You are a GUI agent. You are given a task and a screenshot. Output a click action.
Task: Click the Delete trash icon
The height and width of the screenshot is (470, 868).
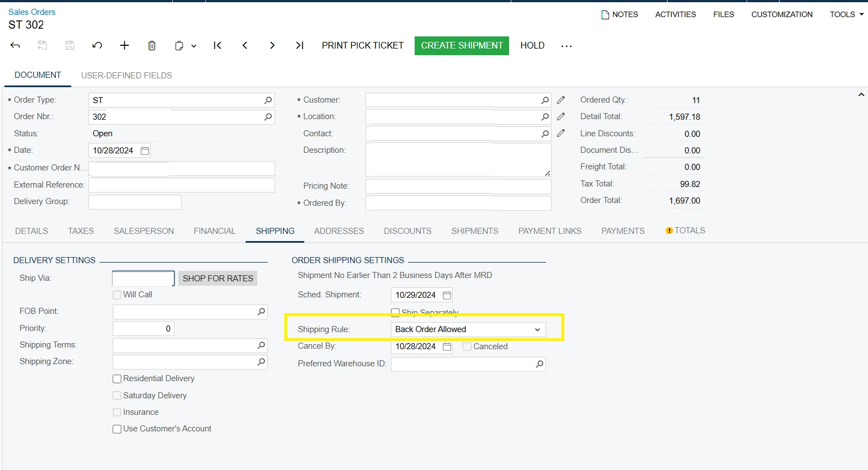click(x=152, y=46)
